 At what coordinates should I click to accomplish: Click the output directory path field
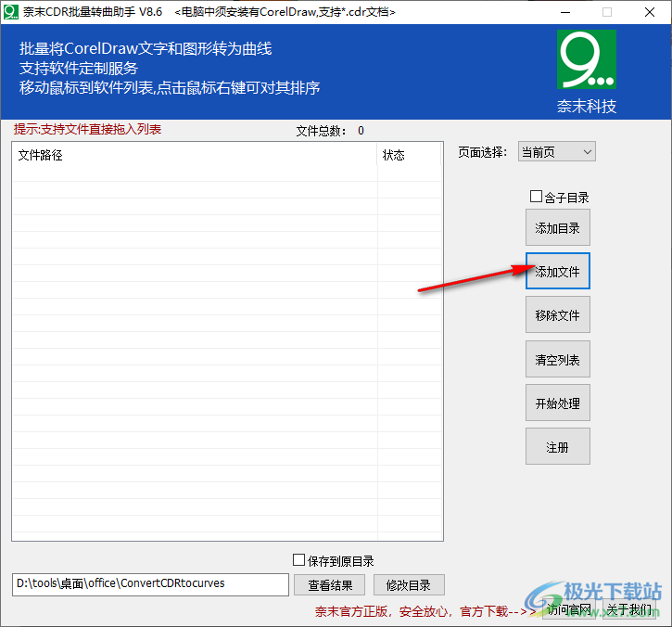tap(150, 584)
